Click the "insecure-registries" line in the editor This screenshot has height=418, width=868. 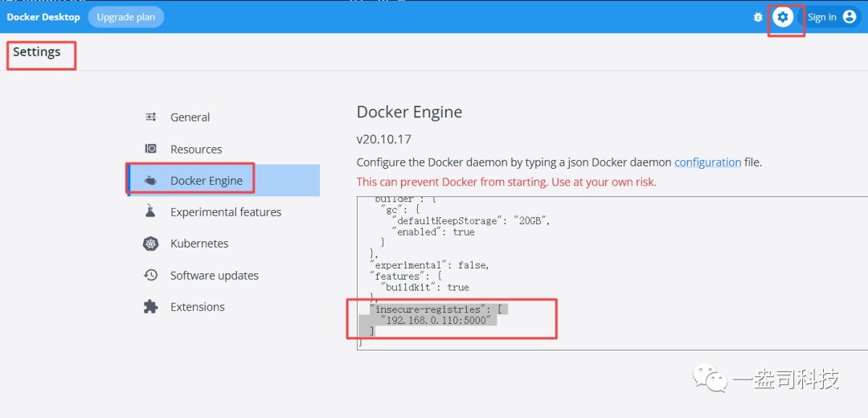(x=434, y=309)
